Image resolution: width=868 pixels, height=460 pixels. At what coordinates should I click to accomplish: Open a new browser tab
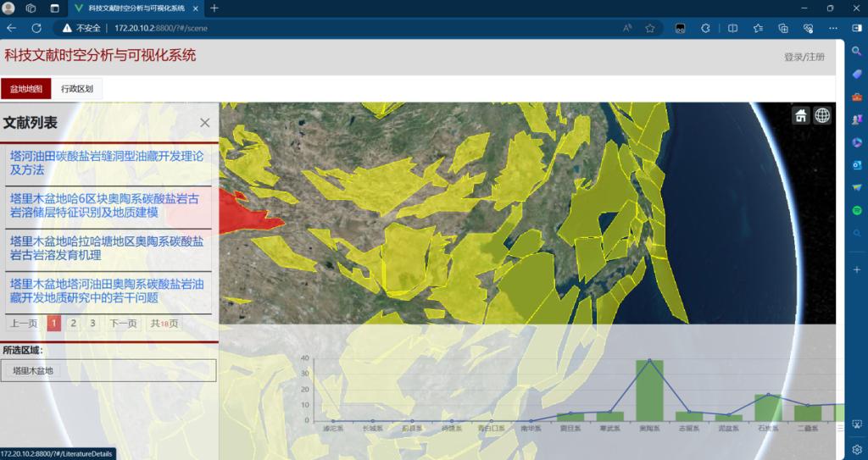click(214, 8)
